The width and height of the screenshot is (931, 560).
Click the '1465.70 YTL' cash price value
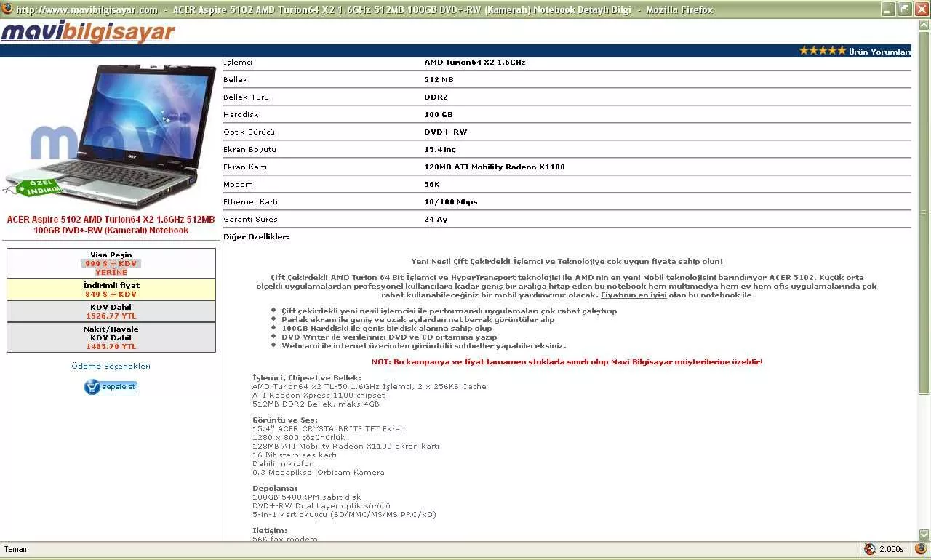tap(111, 347)
